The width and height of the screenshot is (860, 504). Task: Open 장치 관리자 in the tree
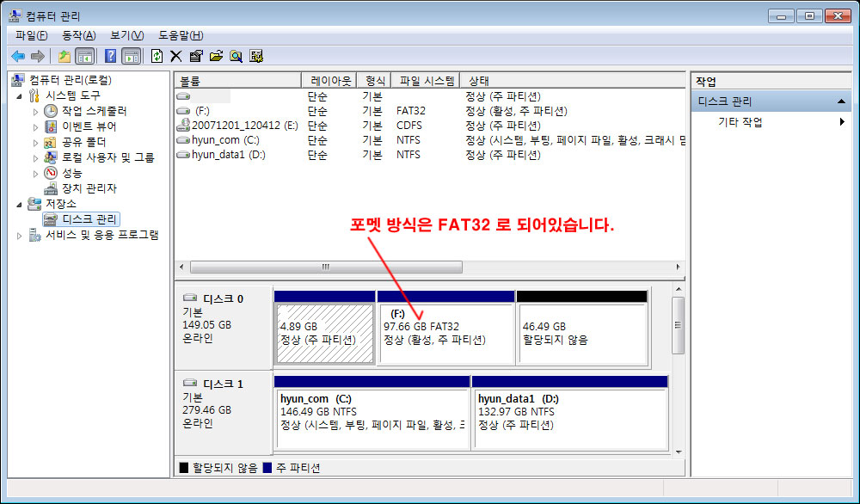click(89, 188)
